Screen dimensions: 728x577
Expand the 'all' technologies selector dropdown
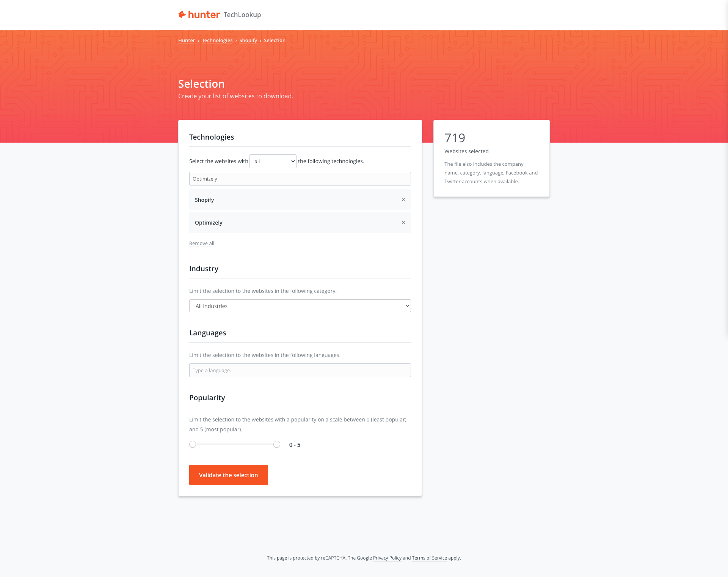pyautogui.click(x=272, y=161)
